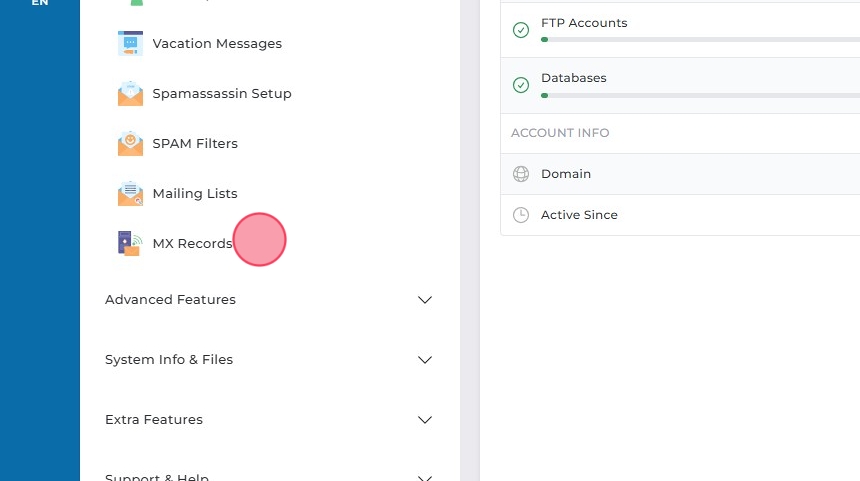
Task: Click the MX Records icon
Action: pyautogui.click(x=130, y=244)
